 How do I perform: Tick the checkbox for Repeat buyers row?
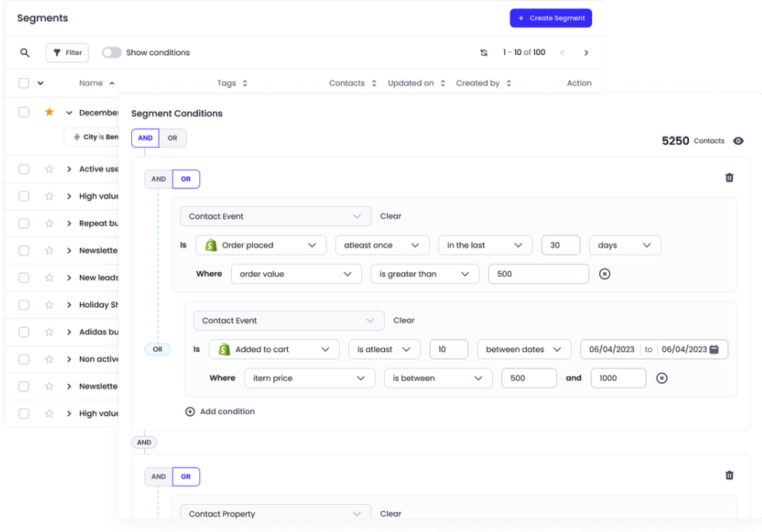[x=24, y=223]
